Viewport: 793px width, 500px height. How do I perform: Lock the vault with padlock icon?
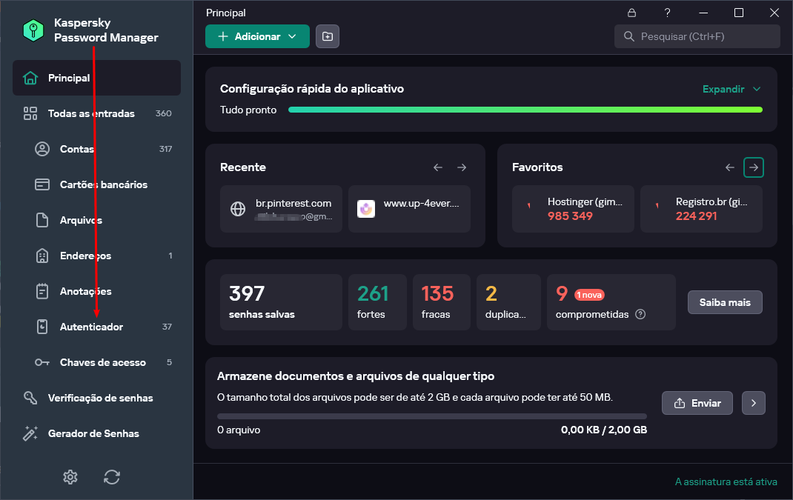(x=632, y=13)
